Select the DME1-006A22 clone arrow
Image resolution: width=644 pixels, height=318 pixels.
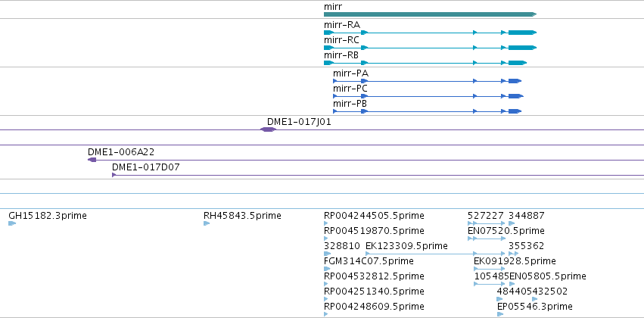pyautogui.click(x=92, y=160)
